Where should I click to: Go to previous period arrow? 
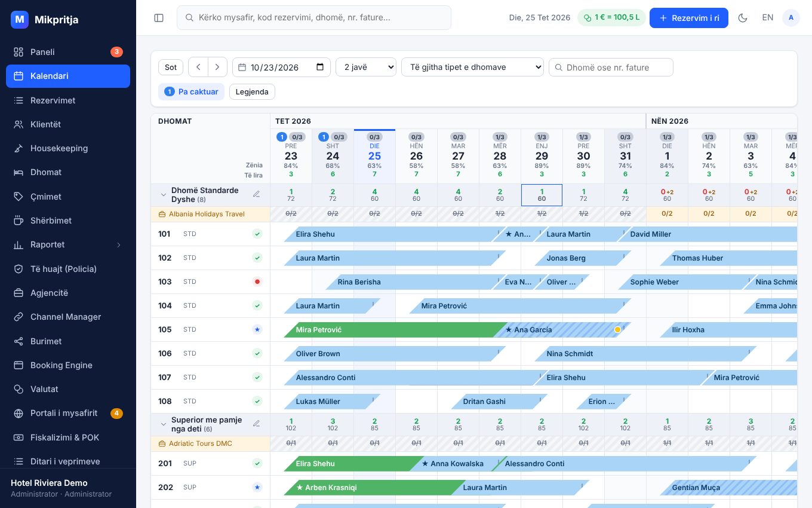(198, 67)
